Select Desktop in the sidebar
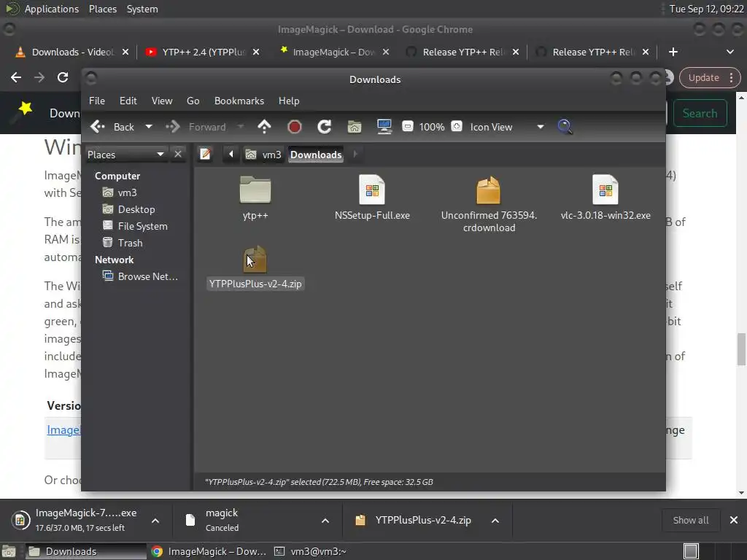747x560 pixels. [128, 209]
